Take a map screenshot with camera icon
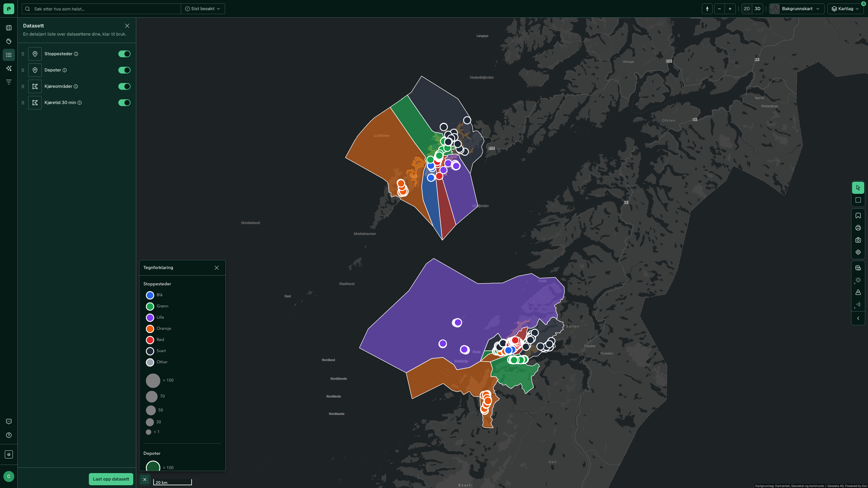The width and height of the screenshot is (868, 488). 858,240
